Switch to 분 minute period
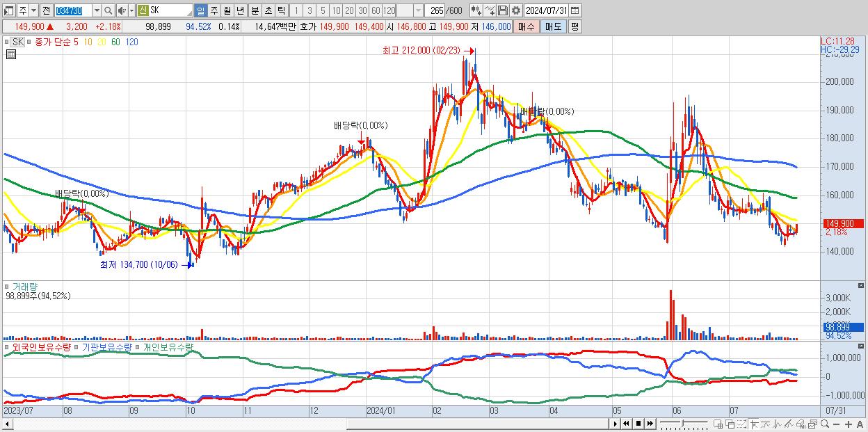The height and width of the screenshot is (432, 868). tap(255, 10)
